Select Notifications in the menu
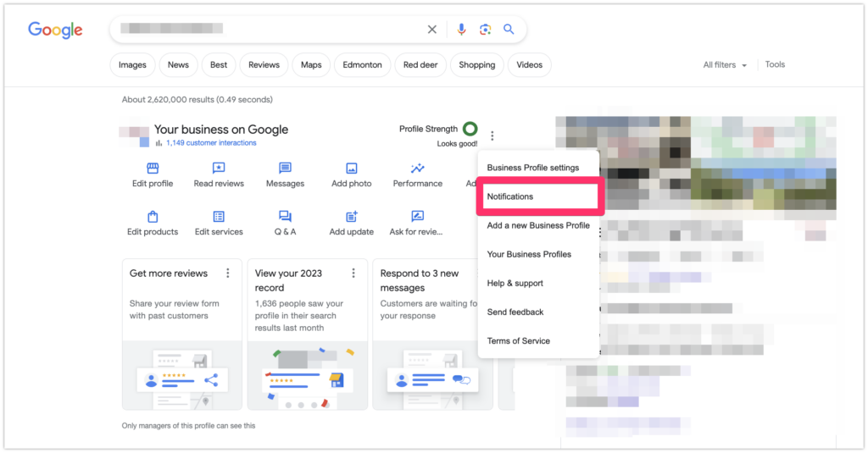This screenshot has width=868, height=453. [540, 196]
